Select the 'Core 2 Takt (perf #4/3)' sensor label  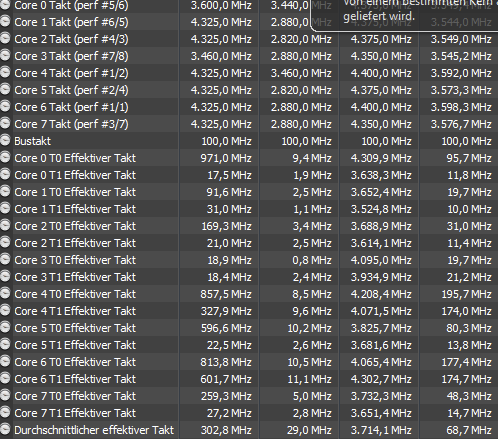click(x=71, y=39)
